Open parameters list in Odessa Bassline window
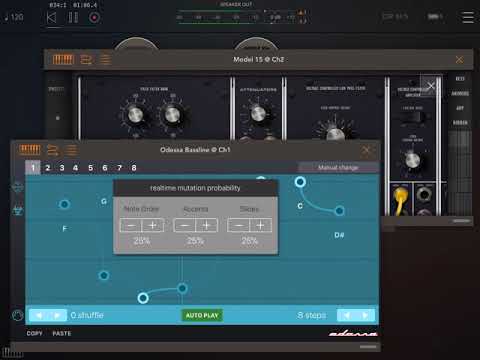The image size is (480, 360). (x=71, y=150)
